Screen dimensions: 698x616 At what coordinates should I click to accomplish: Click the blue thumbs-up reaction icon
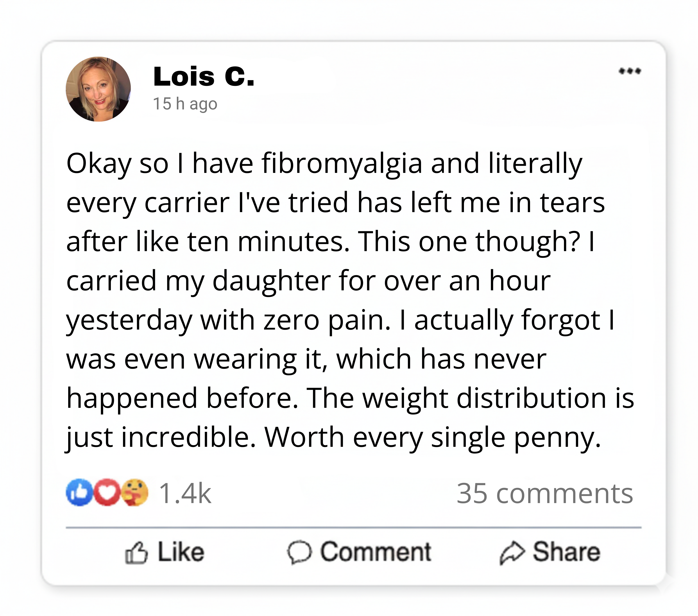click(80, 493)
